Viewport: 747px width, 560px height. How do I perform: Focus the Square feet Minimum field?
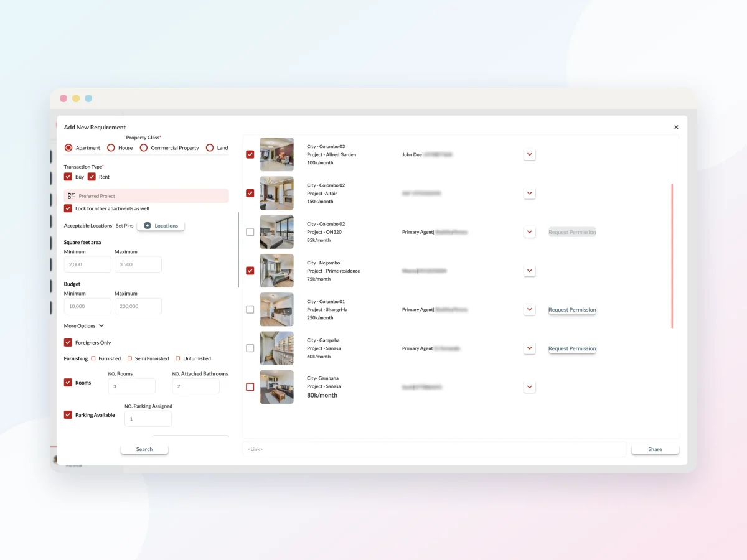[88, 264]
